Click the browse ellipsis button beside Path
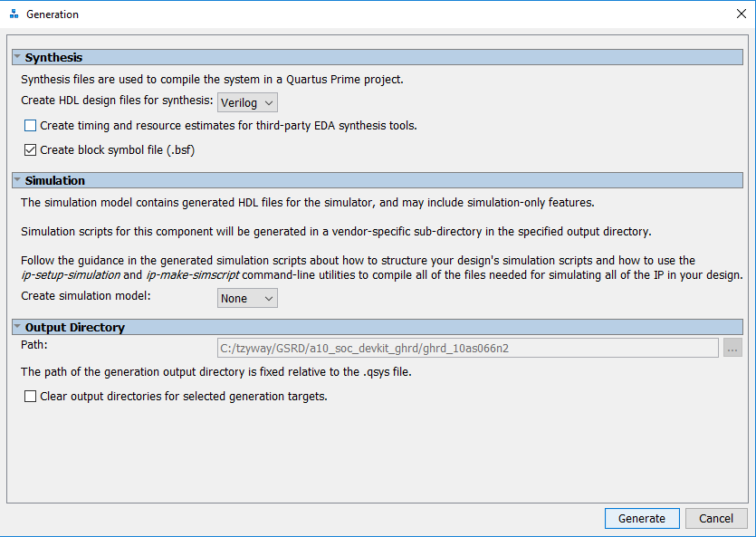The image size is (756, 537). (x=732, y=348)
